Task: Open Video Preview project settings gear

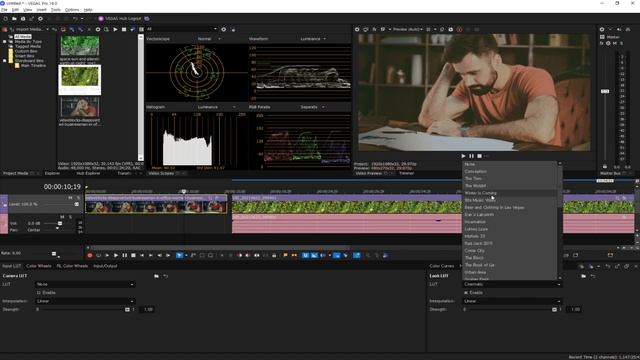Action: point(357,29)
